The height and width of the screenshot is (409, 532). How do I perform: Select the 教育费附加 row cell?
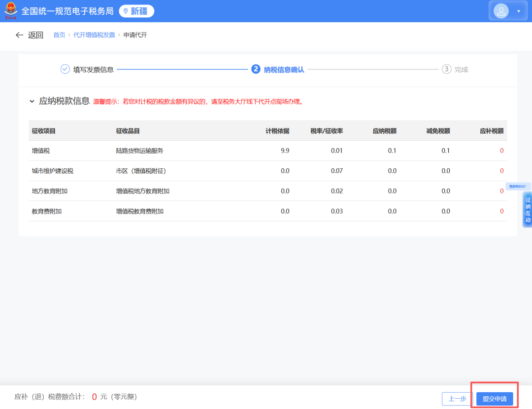[x=46, y=211]
